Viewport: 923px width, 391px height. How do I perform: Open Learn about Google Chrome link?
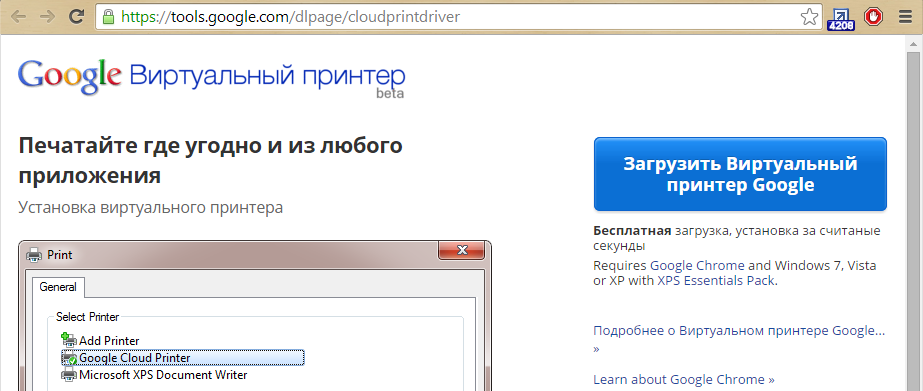684,379
